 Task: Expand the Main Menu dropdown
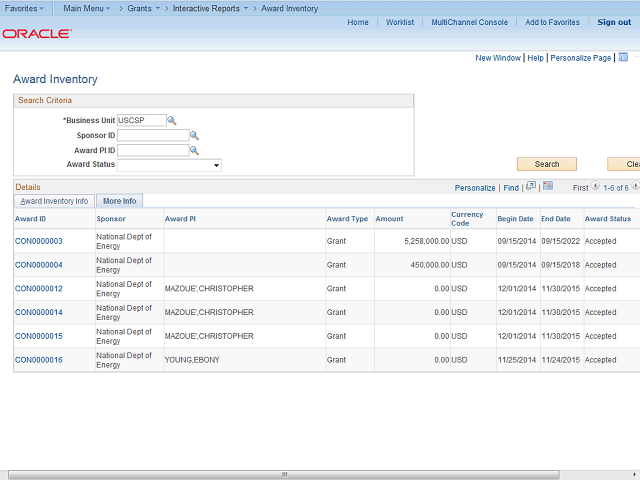click(88, 8)
